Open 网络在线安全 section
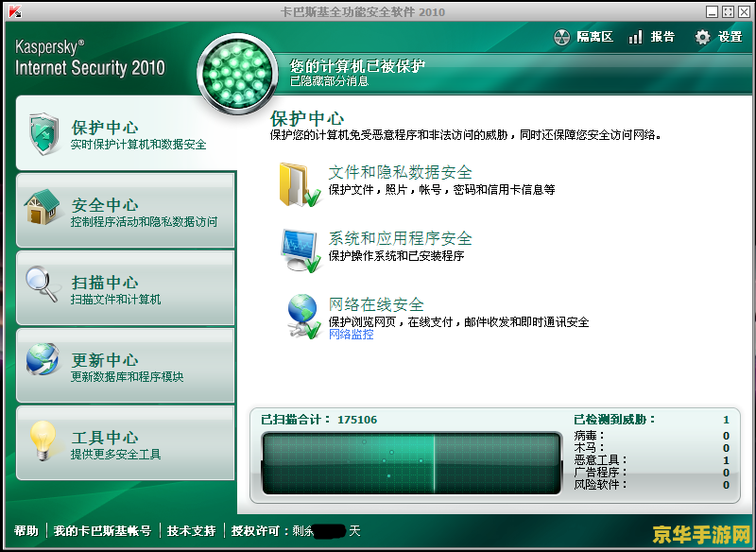This screenshot has height=552, width=756. tap(376, 304)
